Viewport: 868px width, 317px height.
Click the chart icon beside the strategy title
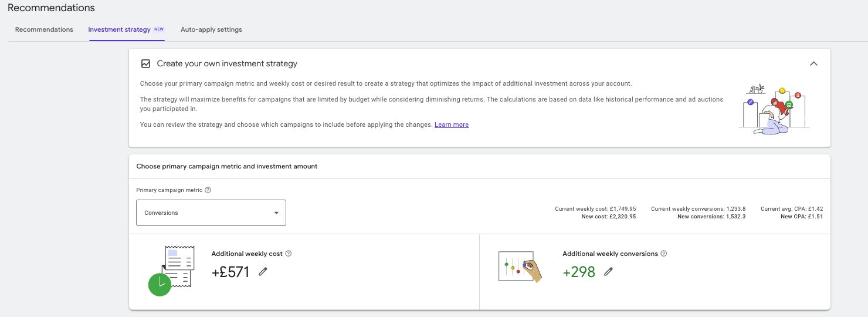tap(145, 63)
